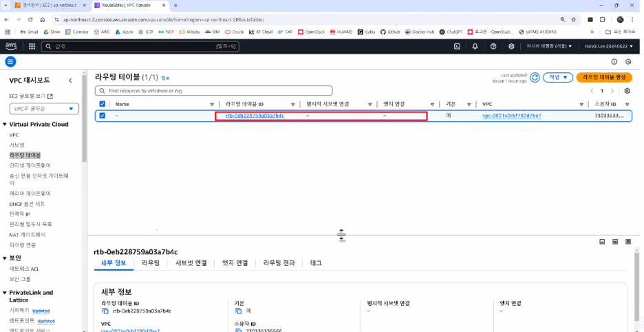The image size is (644, 332).
Task: Open the Gmail bookmark
Action: (29, 32)
